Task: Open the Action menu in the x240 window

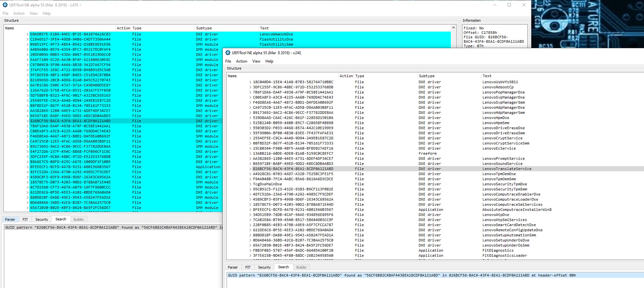Action: [x=242, y=61]
